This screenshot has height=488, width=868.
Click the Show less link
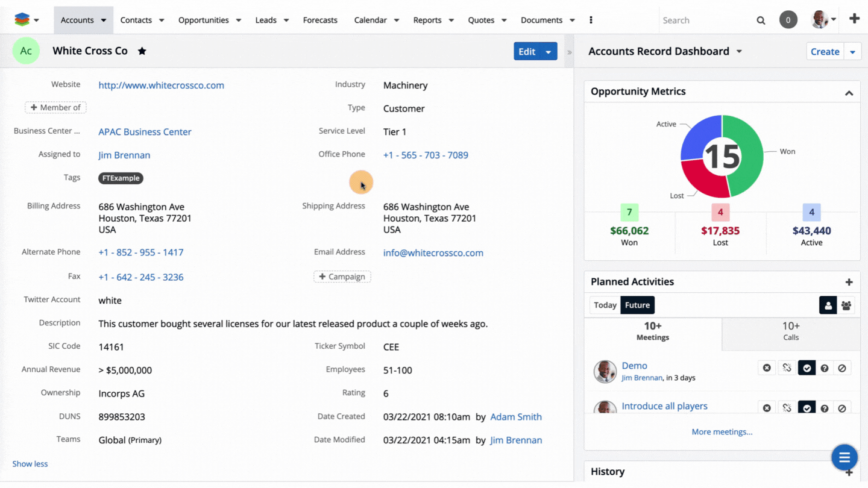coord(30,464)
